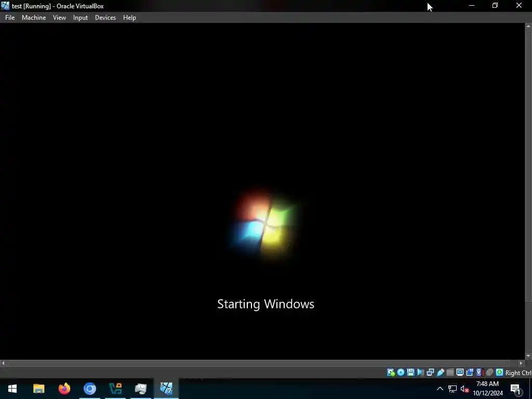Image resolution: width=532 pixels, height=399 pixels.
Task: Click the VirtualBox window title bar icon
Action: tap(5, 6)
